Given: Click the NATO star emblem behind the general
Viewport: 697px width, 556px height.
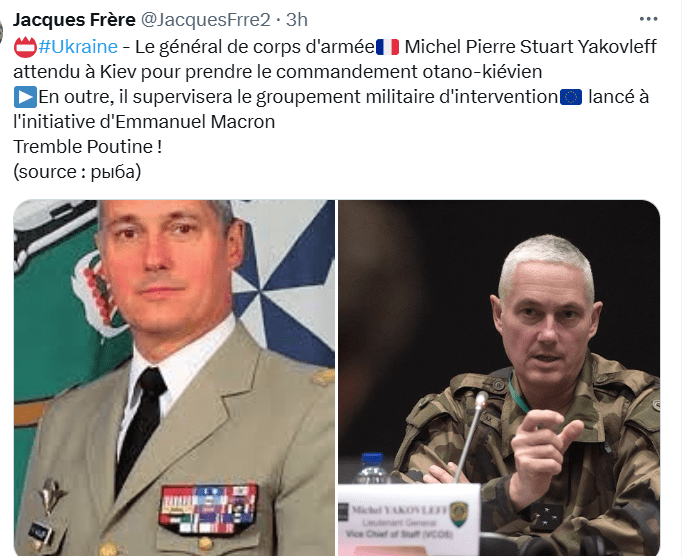Looking at the screenshot, I should [284, 284].
